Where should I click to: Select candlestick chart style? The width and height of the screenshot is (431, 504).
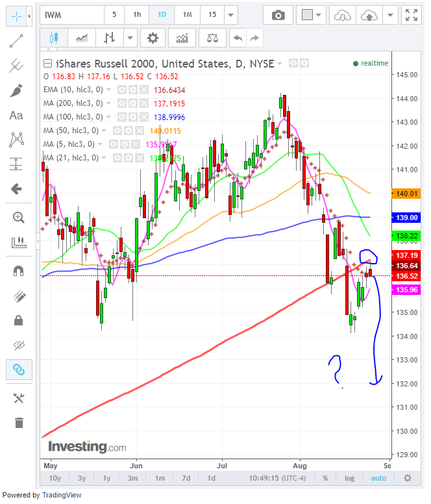pos(54,38)
